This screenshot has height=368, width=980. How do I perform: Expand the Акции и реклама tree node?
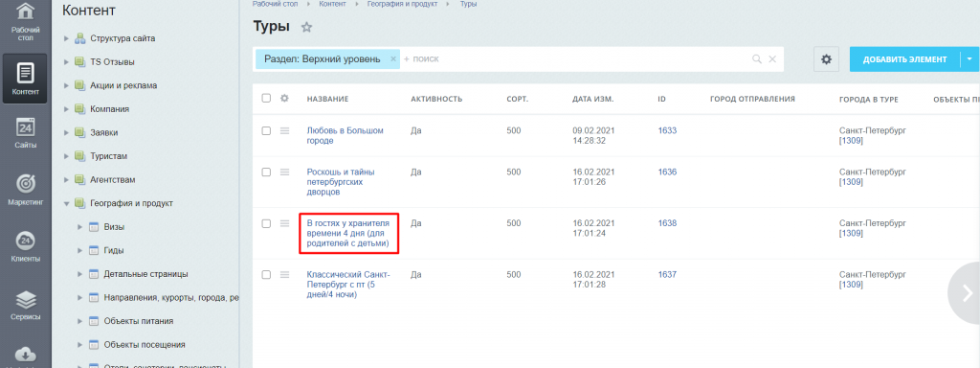pos(66,85)
